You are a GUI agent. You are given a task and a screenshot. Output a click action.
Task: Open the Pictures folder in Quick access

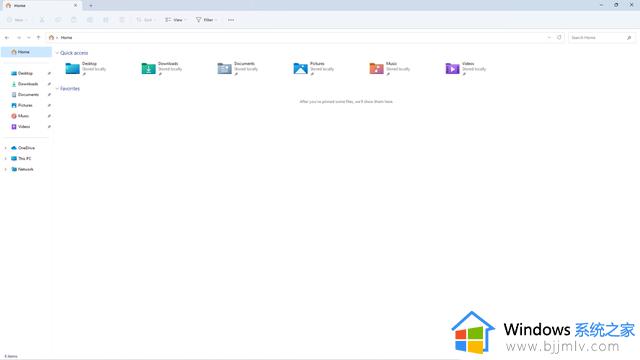313,68
